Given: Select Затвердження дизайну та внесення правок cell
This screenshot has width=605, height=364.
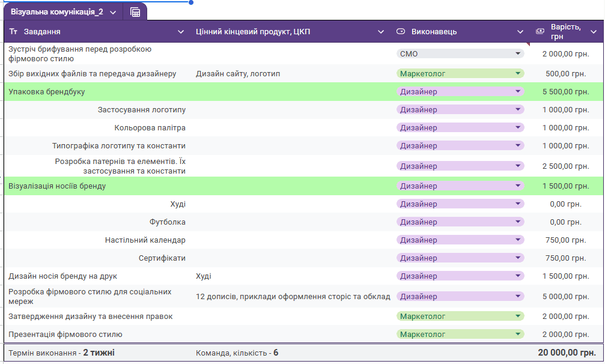Looking at the screenshot, I should (x=98, y=316).
